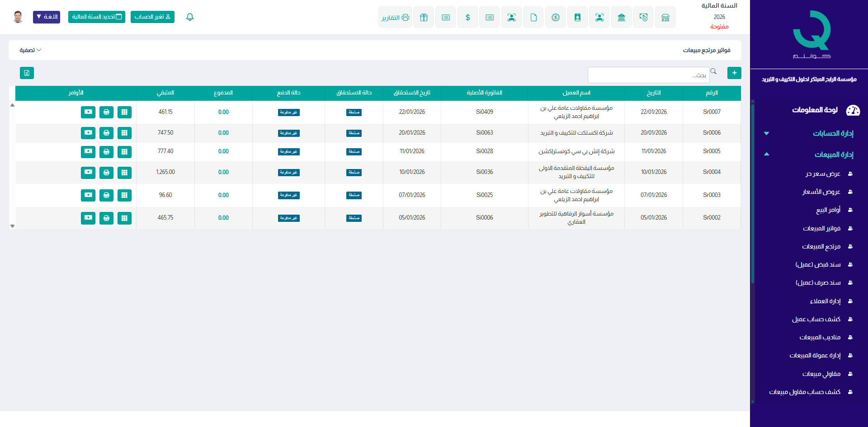Click the search magnifier icon

tap(713, 71)
